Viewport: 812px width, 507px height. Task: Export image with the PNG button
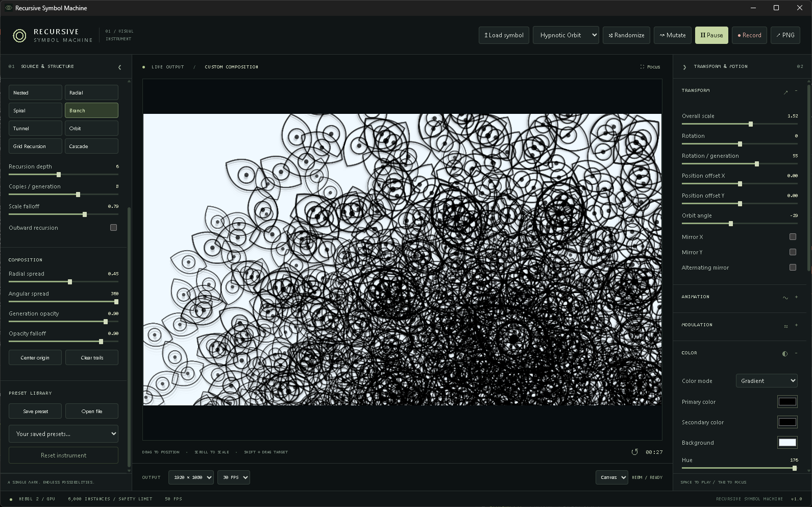click(785, 35)
